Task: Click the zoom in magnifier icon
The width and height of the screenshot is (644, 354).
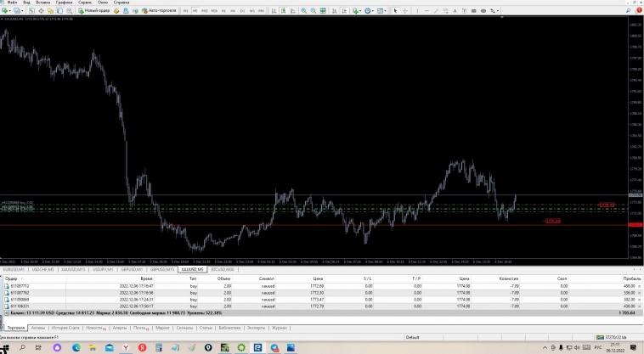Action: click(x=303, y=10)
